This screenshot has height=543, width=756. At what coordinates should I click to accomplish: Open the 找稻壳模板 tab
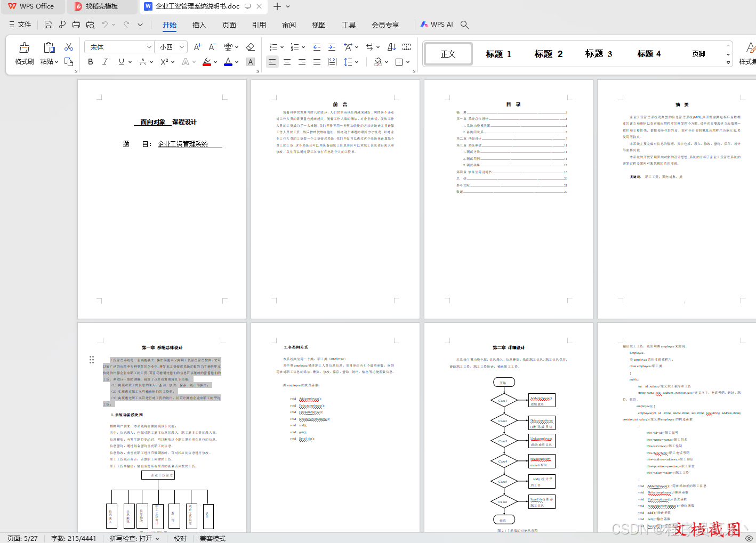point(101,6)
